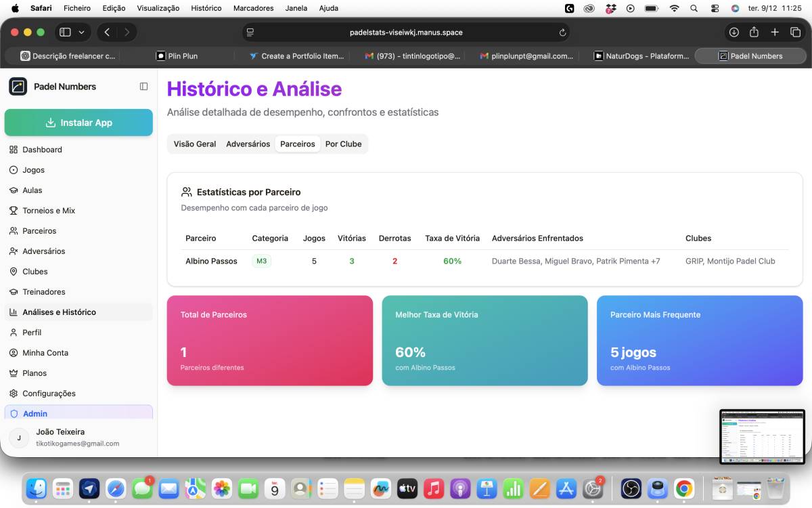Go to Aulas in sidebar
812x508 pixels.
pos(78,190)
